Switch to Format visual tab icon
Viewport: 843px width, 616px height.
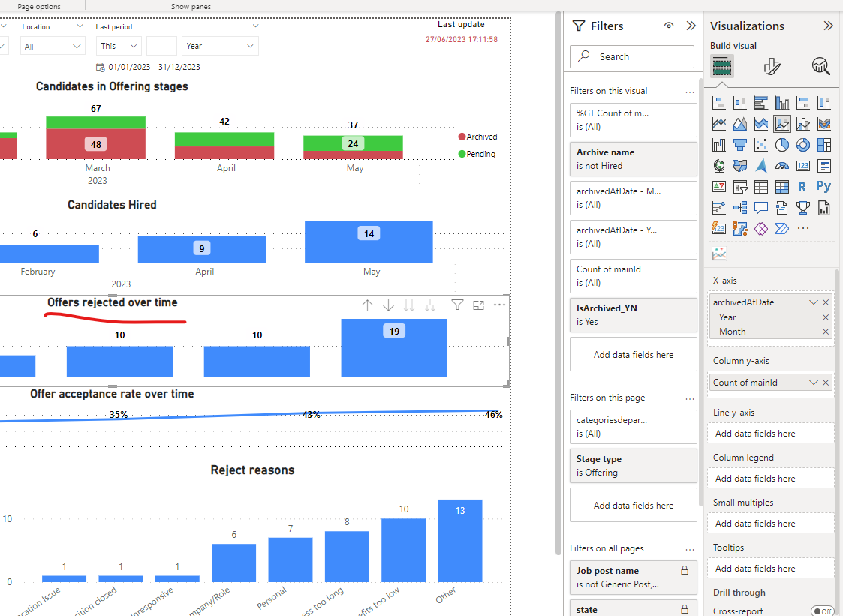772,66
